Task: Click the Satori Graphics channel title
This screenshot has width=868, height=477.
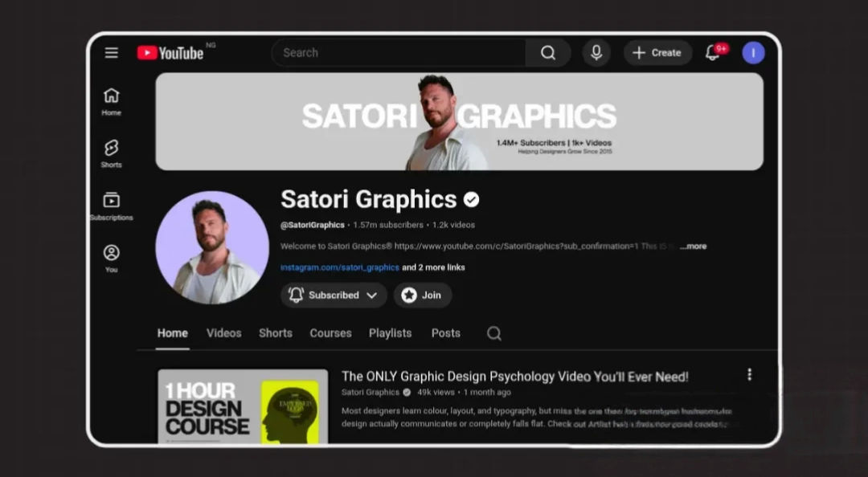Action: (x=368, y=199)
